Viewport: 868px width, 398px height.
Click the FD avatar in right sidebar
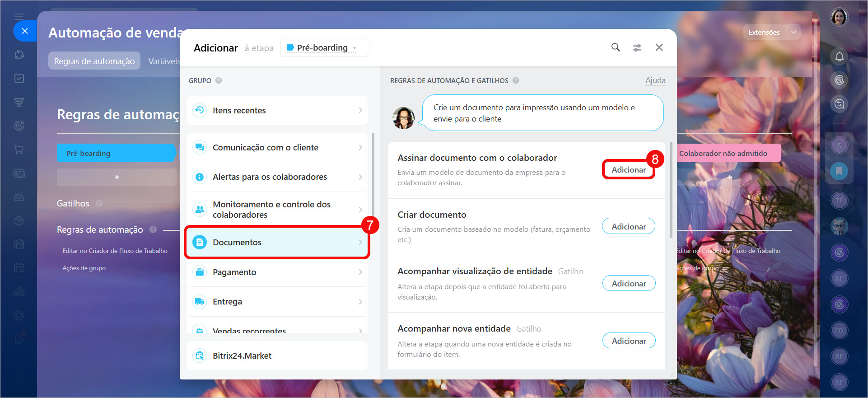pos(839,331)
